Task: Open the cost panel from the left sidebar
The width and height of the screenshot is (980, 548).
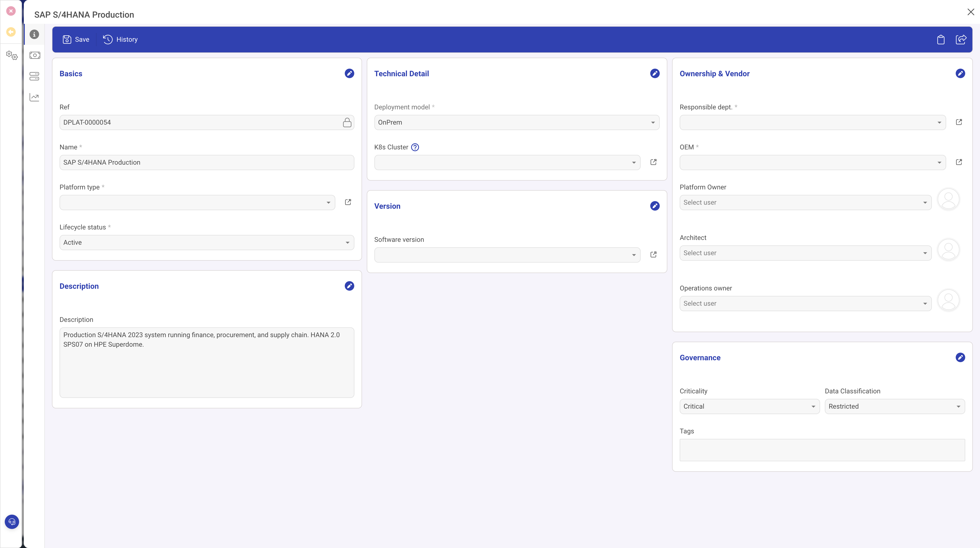Action: point(35,55)
